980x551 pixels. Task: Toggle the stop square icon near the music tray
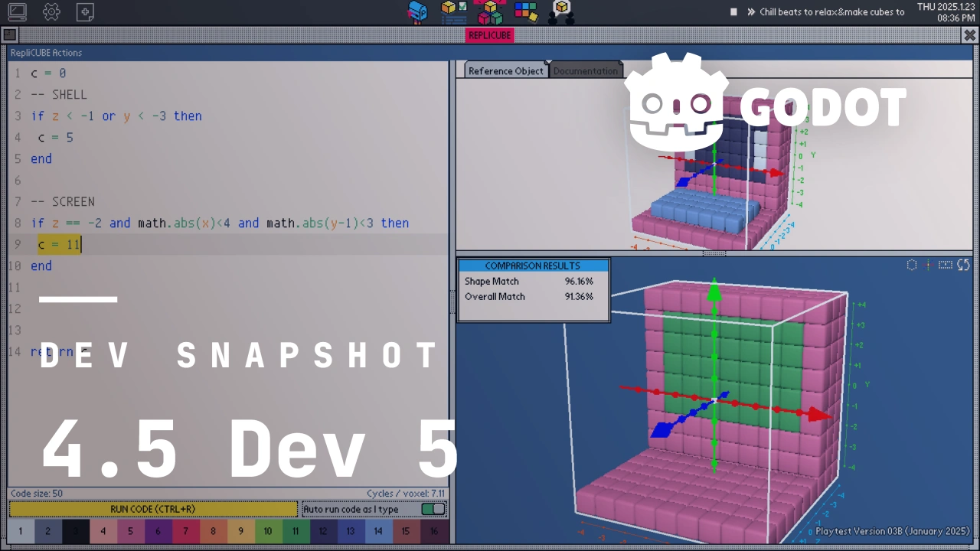[733, 11]
